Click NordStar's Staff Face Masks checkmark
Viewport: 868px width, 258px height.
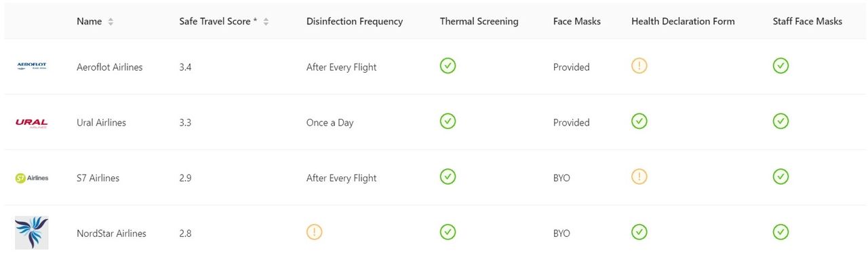coord(781,232)
